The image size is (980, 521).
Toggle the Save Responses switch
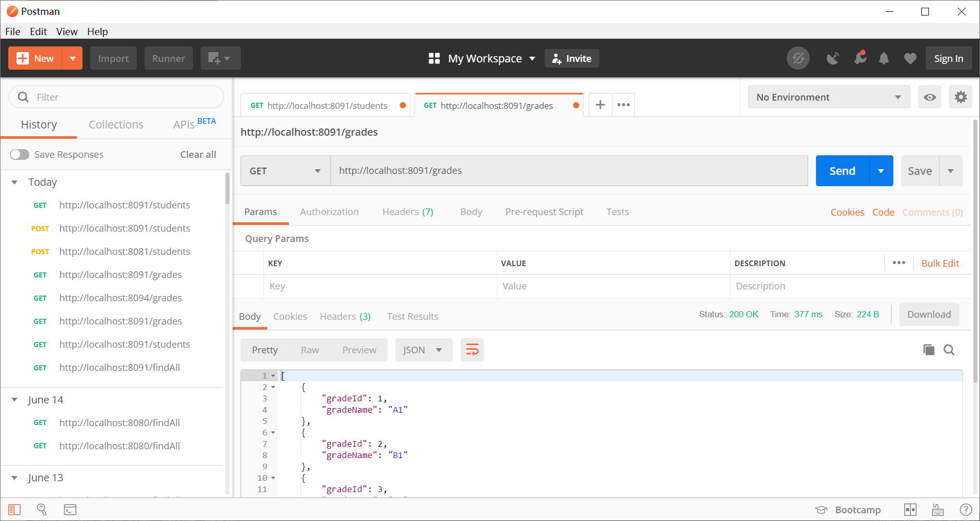pos(20,154)
